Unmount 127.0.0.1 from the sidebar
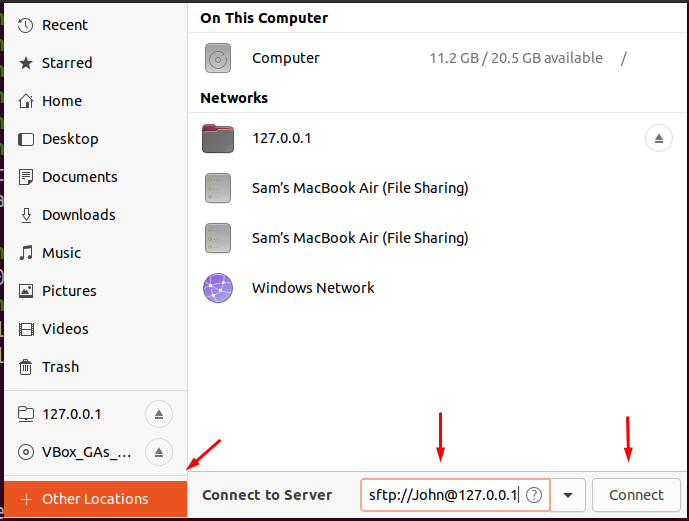 click(x=159, y=414)
